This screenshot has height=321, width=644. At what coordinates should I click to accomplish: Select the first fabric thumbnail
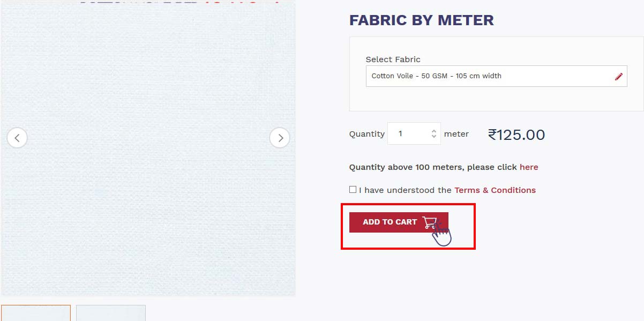tap(36, 313)
